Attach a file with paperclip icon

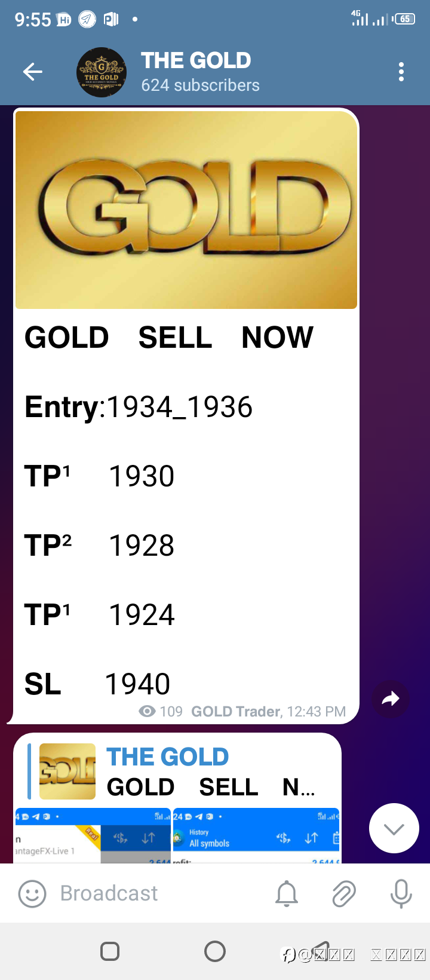343,894
